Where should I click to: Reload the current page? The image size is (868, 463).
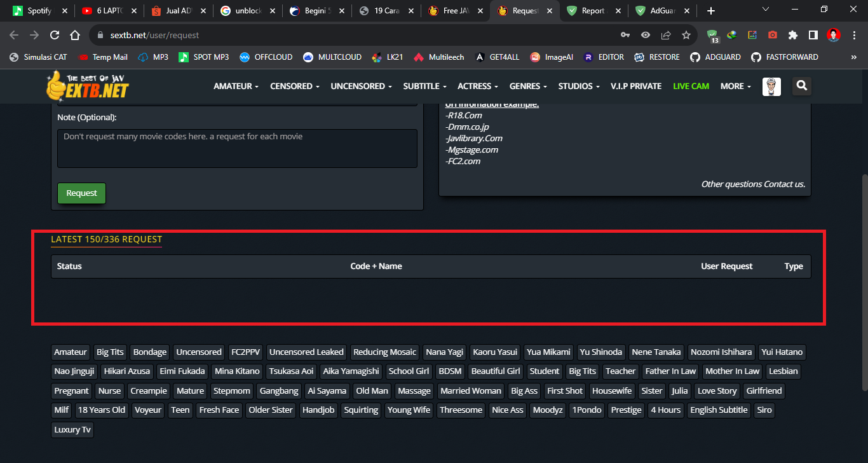pyautogui.click(x=54, y=35)
